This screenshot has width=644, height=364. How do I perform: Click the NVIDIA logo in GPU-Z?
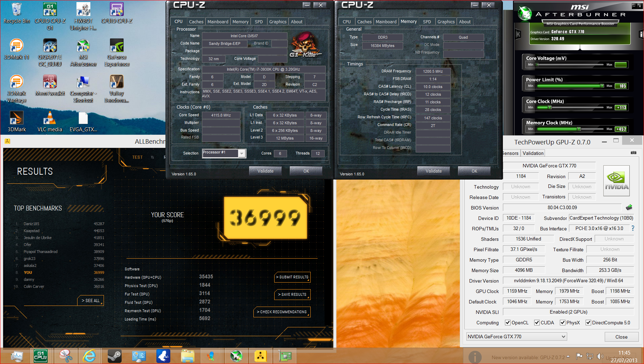pyautogui.click(x=617, y=181)
